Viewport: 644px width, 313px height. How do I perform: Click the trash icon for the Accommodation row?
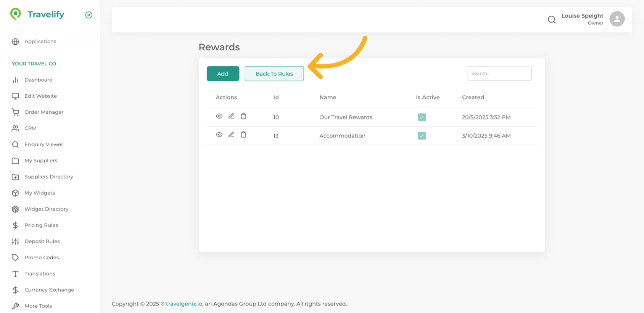point(244,135)
